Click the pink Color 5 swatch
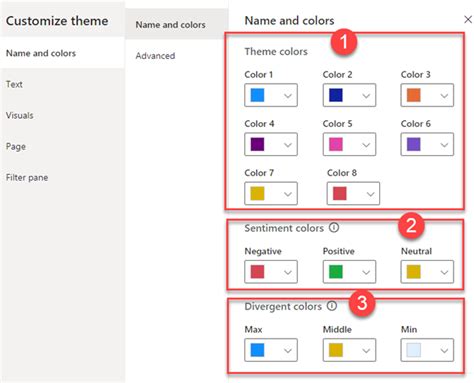 (x=336, y=144)
